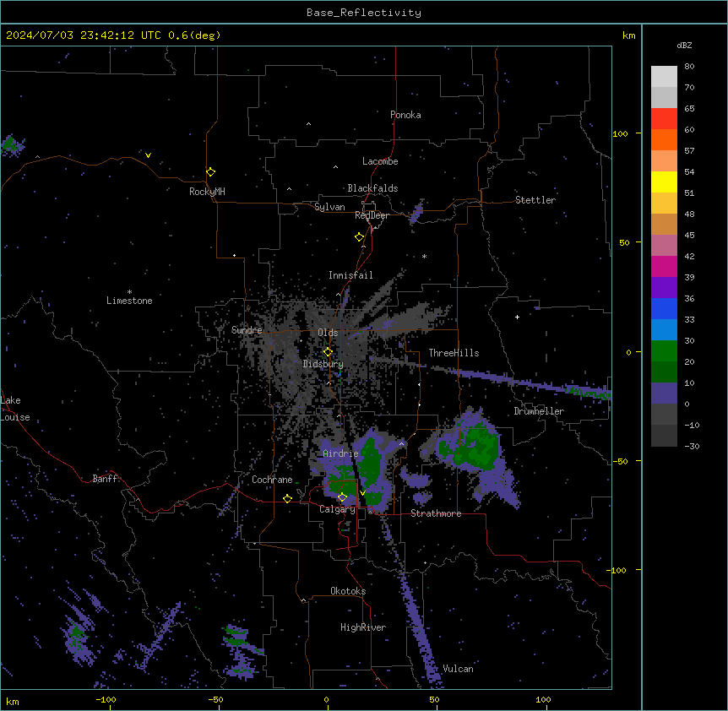Click the Sundre city label
This screenshot has width=728, height=711.
pos(247,330)
